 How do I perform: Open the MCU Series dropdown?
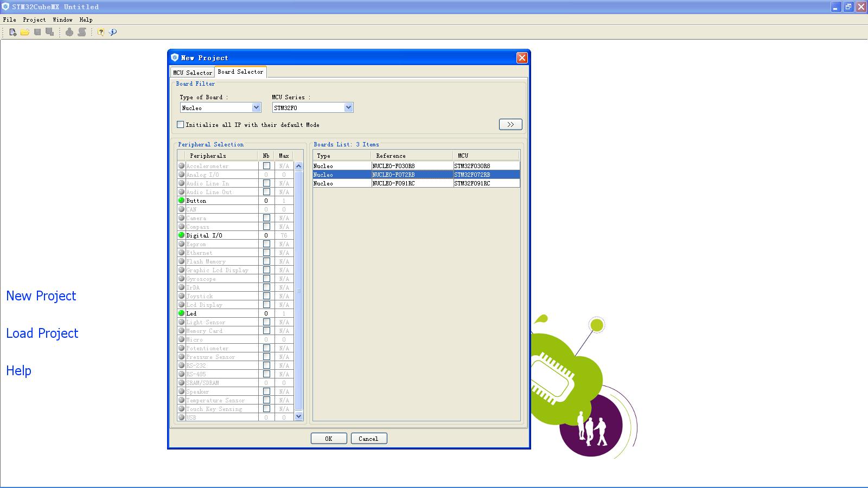point(313,108)
